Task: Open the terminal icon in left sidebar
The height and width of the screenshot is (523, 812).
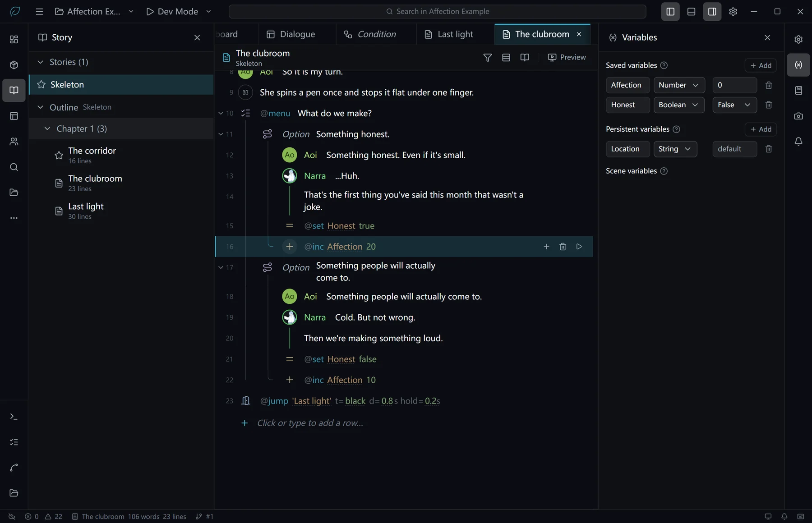Action: [14, 417]
